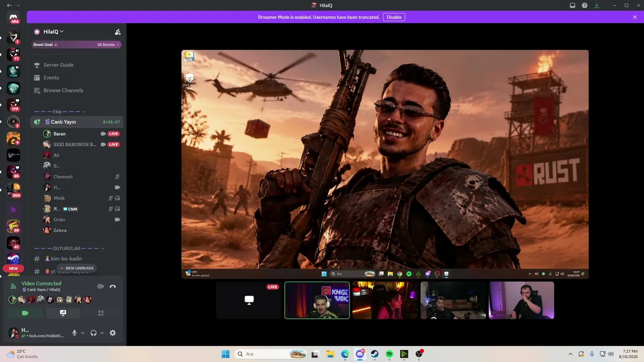Image resolution: width=644 pixels, height=362 pixels.
Task: Open Discord direct messages home icon
Action: [14, 18]
